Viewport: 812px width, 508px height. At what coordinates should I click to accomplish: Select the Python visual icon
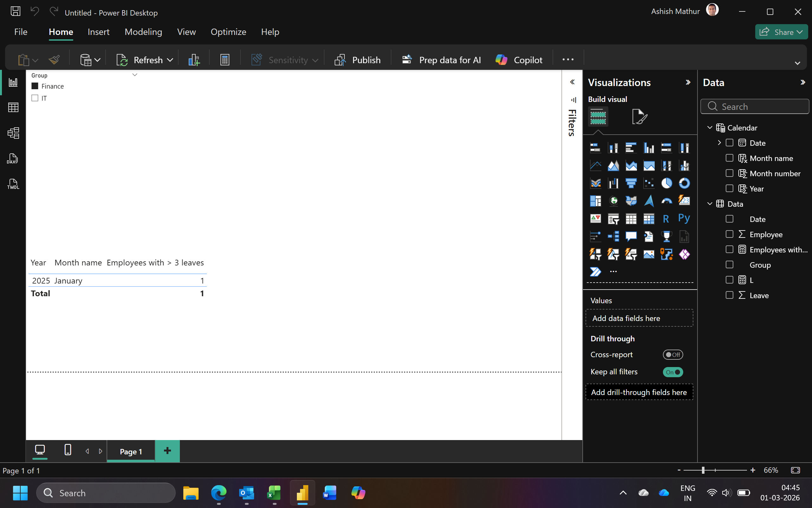pyautogui.click(x=684, y=219)
